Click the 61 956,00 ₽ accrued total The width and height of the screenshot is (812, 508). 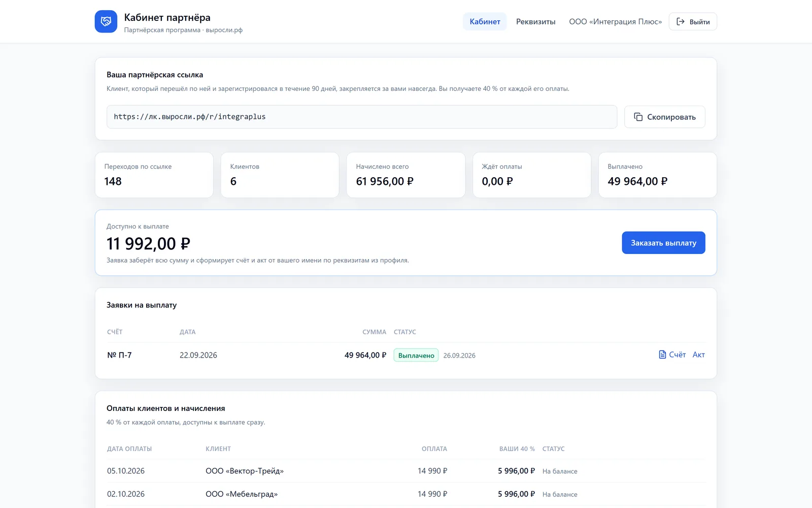pos(385,181)
